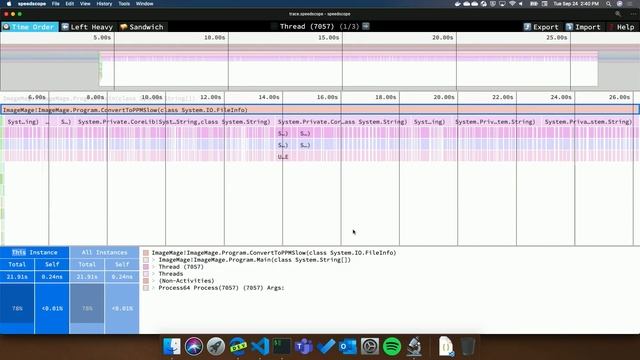Open Outlook from the dock
640x360 pixels.
coord(348,347)
